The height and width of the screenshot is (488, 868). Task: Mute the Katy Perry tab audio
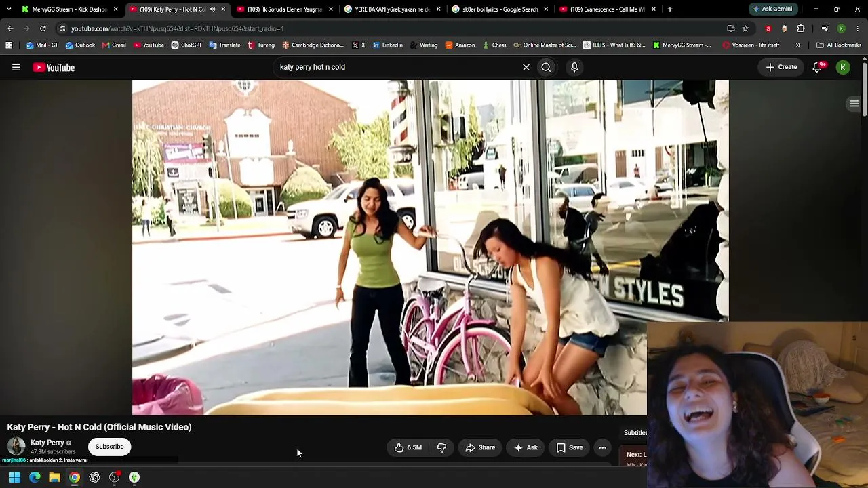(212, 9)
